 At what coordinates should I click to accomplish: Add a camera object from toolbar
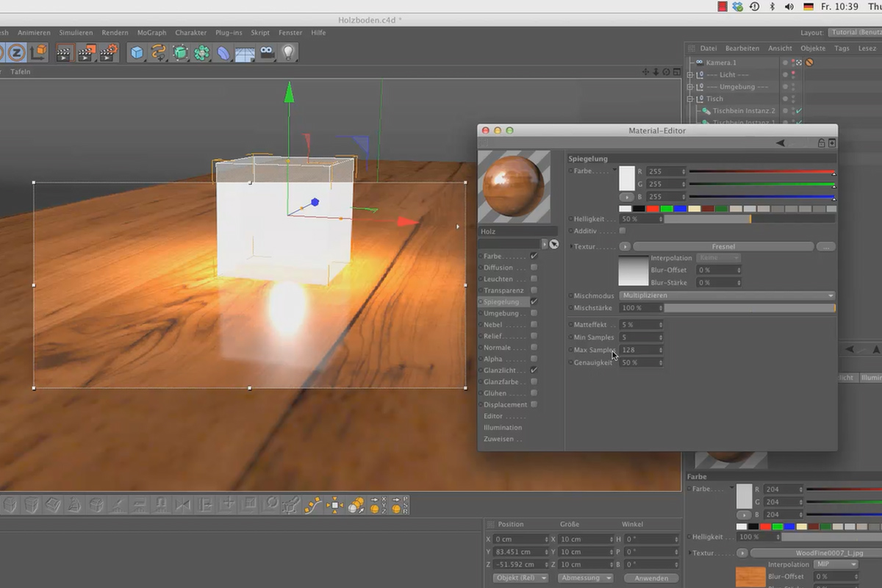(x=267, y=52)
